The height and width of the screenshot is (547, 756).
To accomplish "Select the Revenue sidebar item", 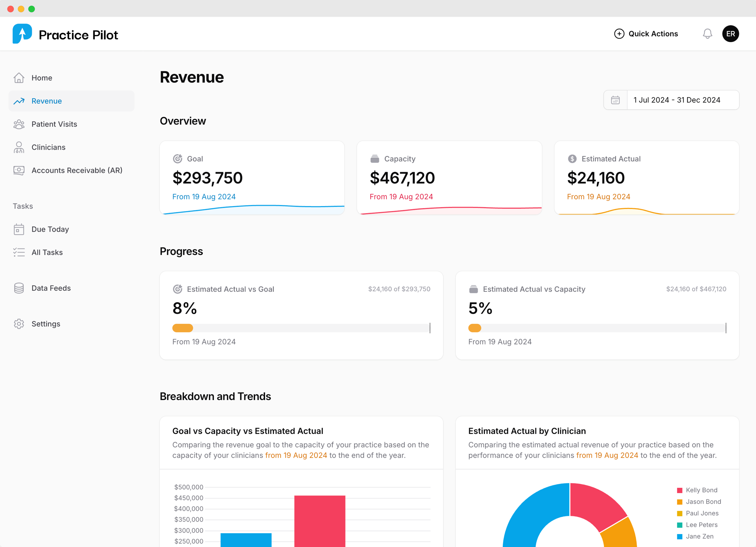I will (47, 101).
